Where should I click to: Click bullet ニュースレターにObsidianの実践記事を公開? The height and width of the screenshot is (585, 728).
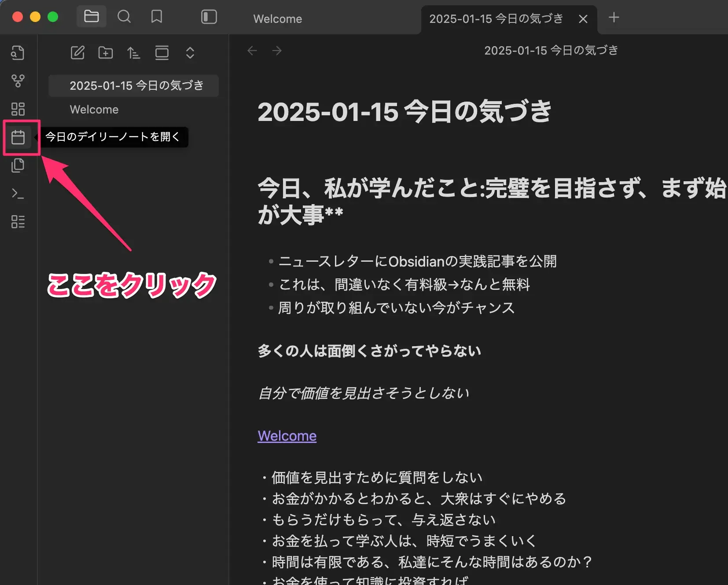click(x=418, y=261)
